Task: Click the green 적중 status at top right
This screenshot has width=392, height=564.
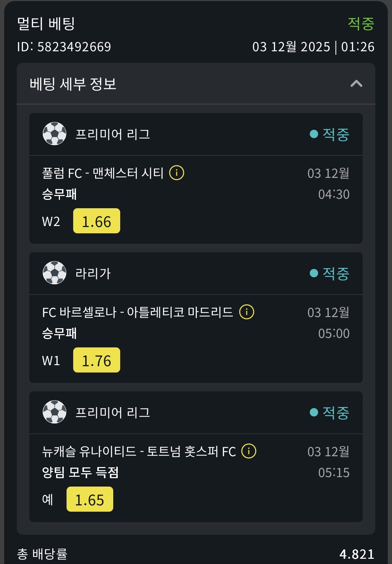Action: (x=361, y=24)
